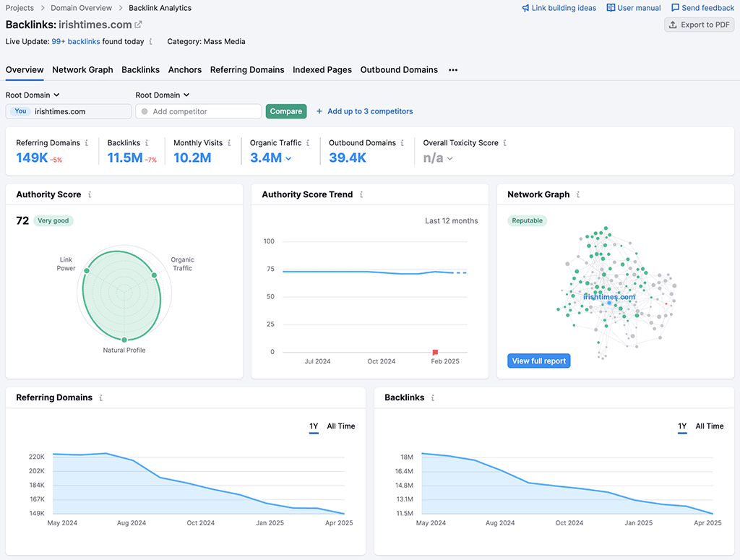740x560 pixels.
Task: Expand the Toxicity Score n/a chevron
Action: 449,158
